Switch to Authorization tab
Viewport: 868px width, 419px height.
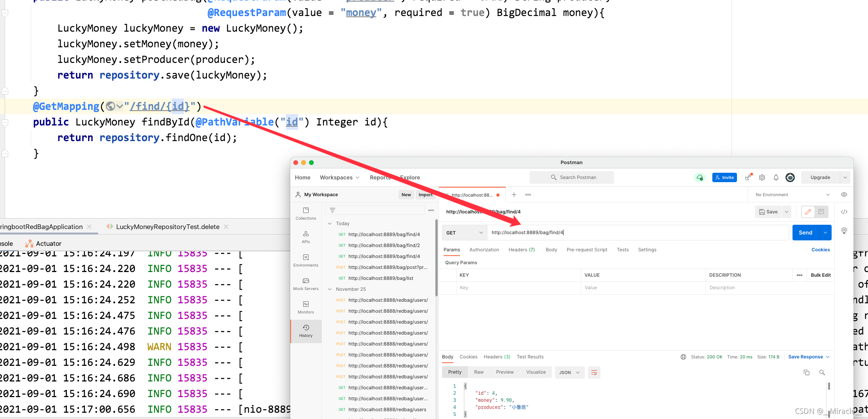pos(484,250)
